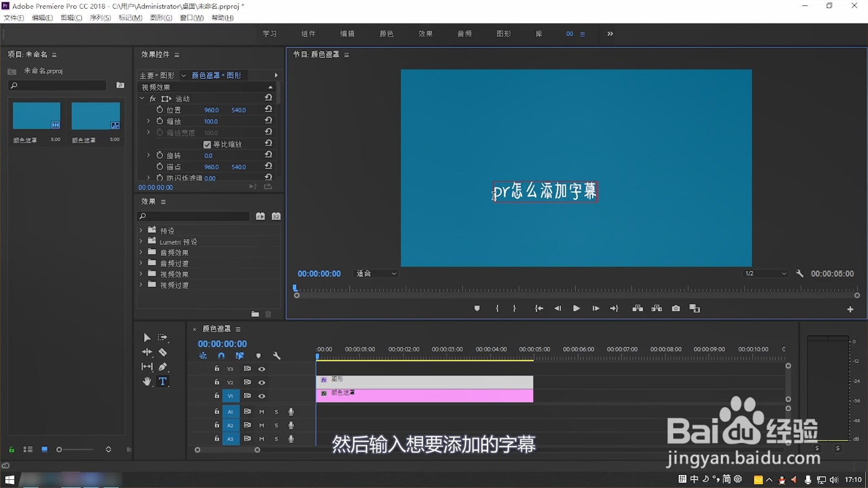Click the Program monitor time ruler playhead
The height and width of the screenshot is (488, 868).
click(x=295, y=288)
